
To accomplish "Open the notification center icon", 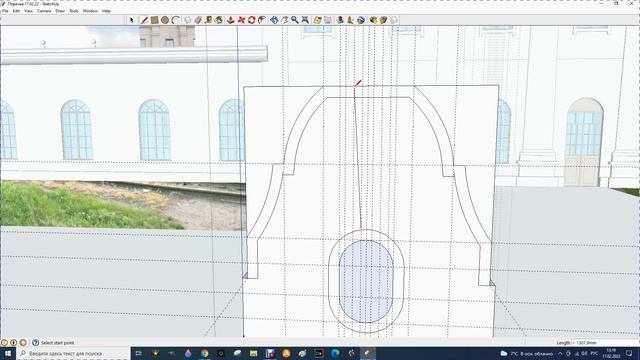I will point(629,353).
